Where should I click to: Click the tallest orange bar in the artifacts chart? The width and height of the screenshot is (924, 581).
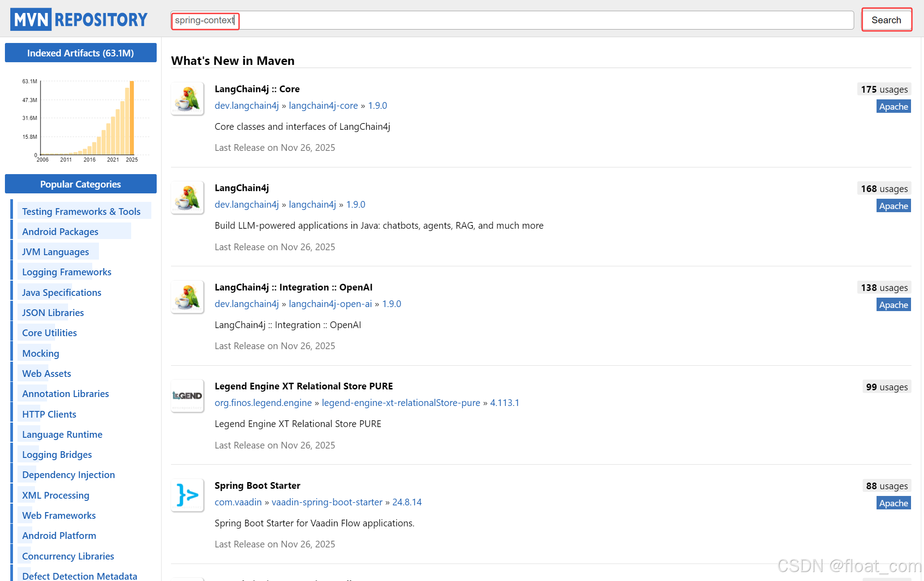click(132, 118)
